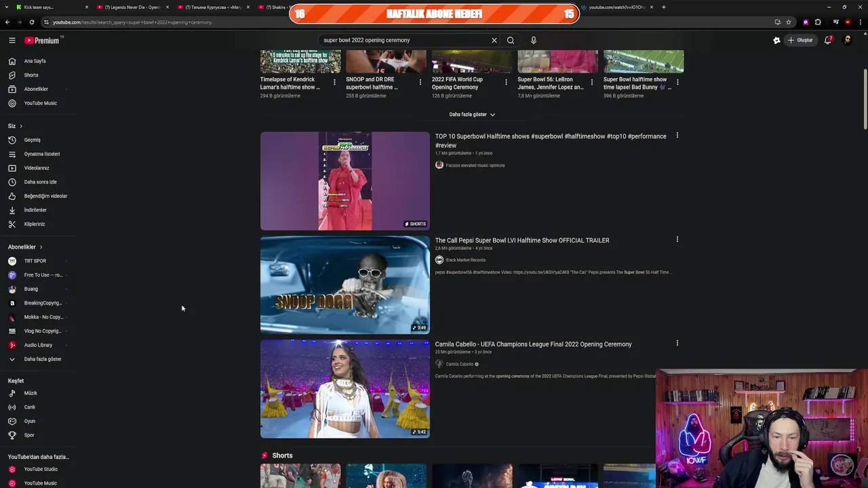Bookmark this page with star icon

click(x=789, y=22)
